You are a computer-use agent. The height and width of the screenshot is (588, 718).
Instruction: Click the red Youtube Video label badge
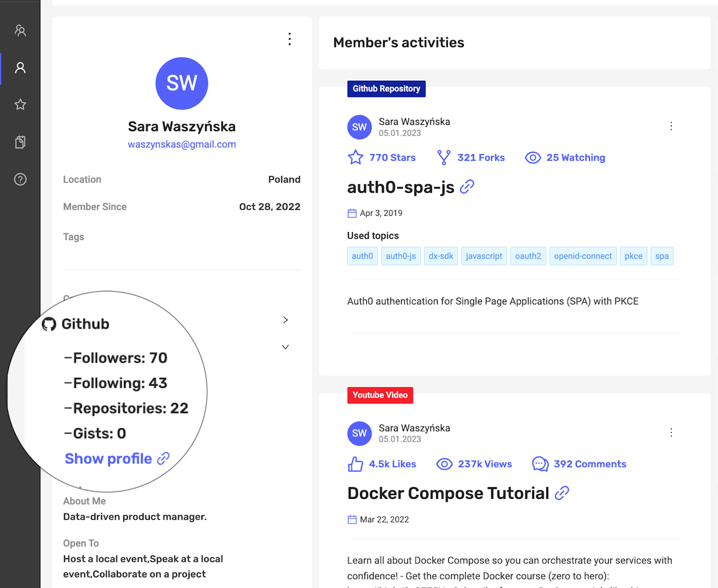(380, 395)
